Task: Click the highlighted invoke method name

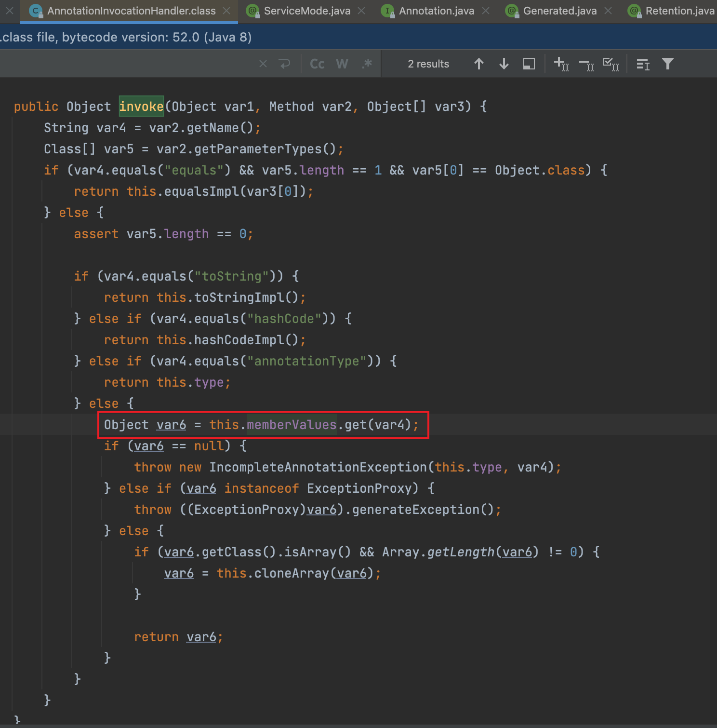Action: point(141,106)
